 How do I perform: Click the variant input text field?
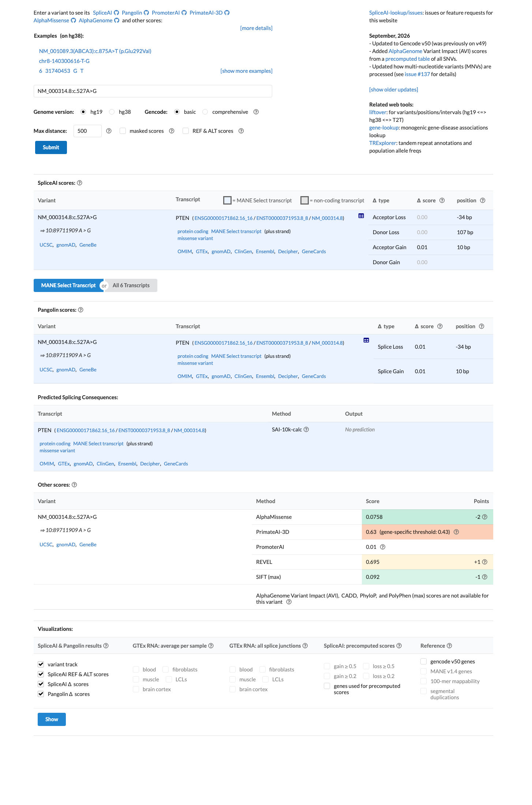(153, 91)
